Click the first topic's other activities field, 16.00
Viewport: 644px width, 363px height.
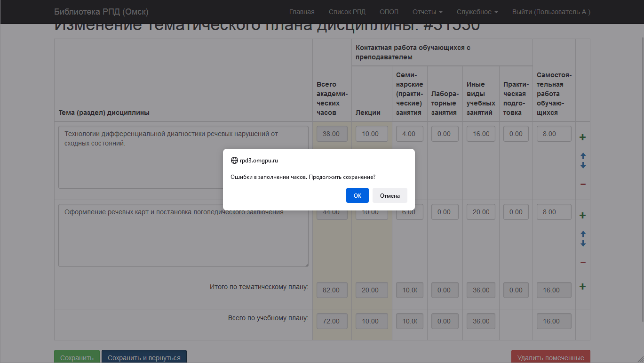(481, 134)
